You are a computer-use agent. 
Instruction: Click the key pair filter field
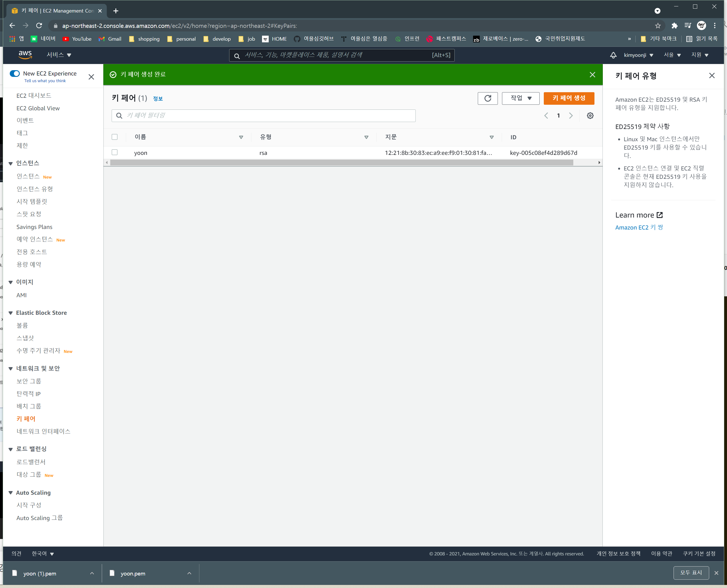coord(263,116)
